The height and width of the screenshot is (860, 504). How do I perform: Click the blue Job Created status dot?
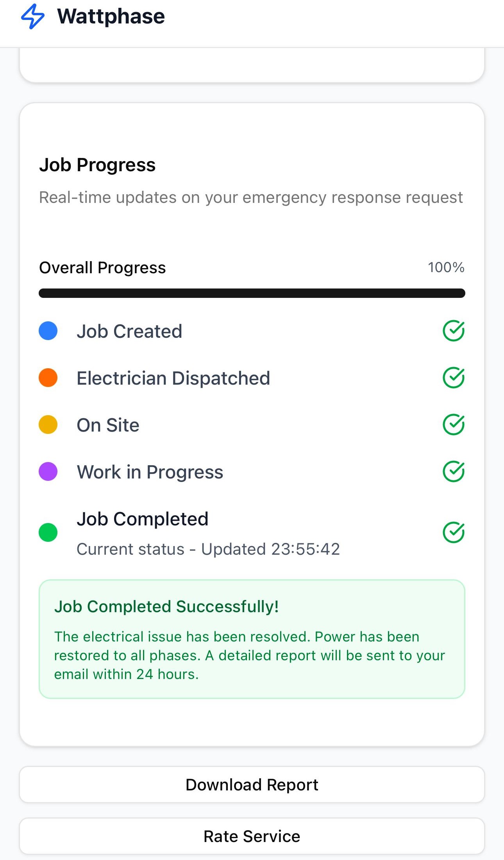click(x=48, y=331)
